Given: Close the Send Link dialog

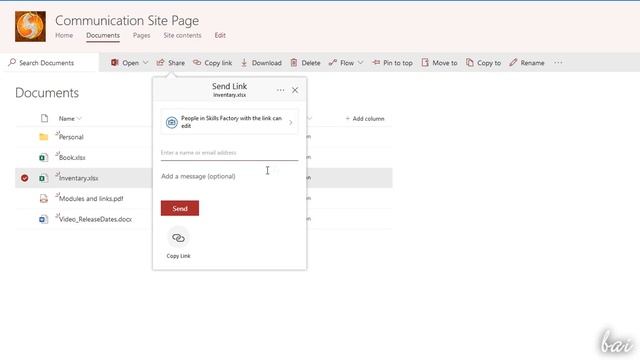Looking at the screenshot, I should pyautogui.click(x=295, y=90).
